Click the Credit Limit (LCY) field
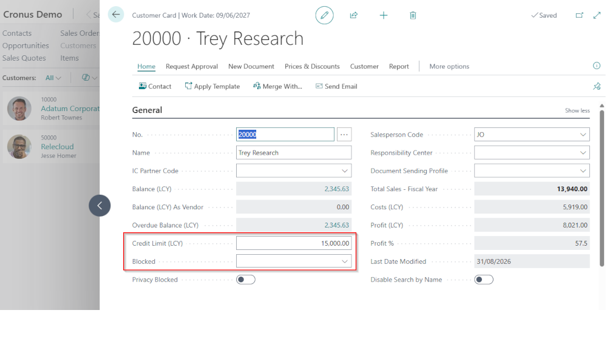This screenshot has height=364, width=607. [294, 243]
